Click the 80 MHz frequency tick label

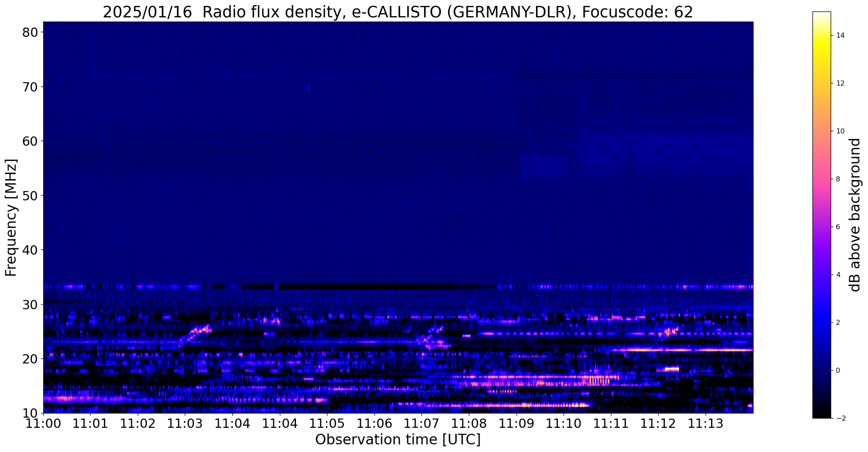(x=31, y=32)
